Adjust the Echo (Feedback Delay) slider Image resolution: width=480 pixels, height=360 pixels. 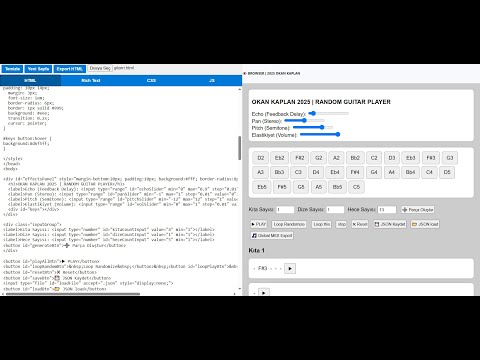tap(328, 113)
